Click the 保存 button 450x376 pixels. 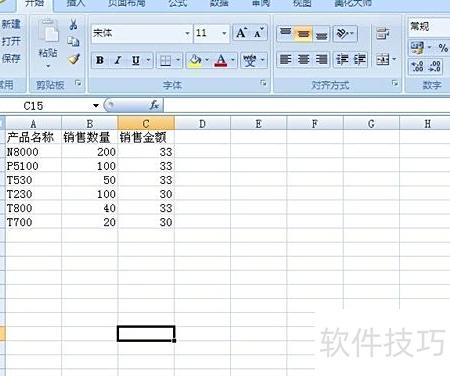point(11,59)
